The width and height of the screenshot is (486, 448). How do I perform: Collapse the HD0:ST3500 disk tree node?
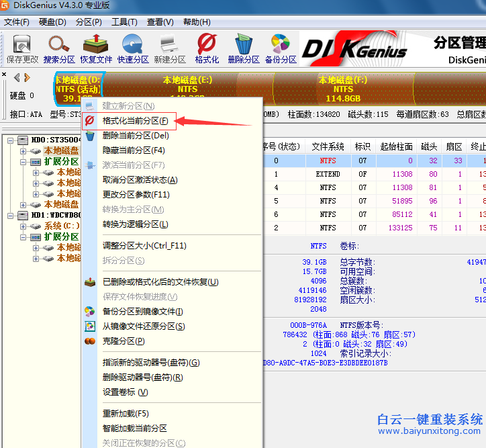pos(11,140)
